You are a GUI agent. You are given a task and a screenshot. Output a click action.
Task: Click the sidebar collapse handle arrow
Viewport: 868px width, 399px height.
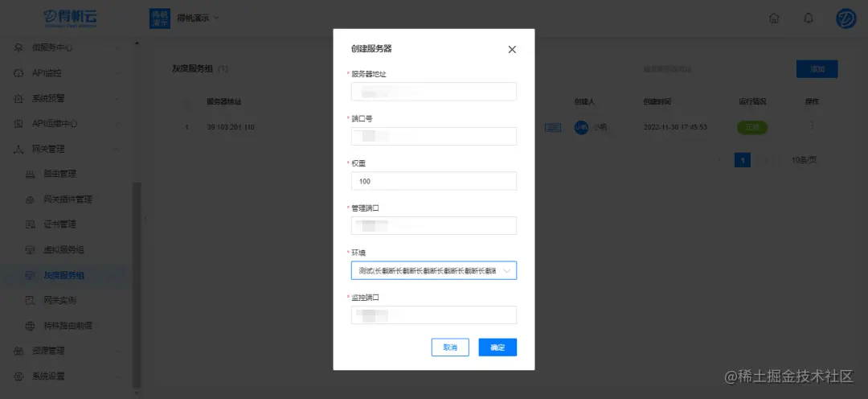coord(145,218)
